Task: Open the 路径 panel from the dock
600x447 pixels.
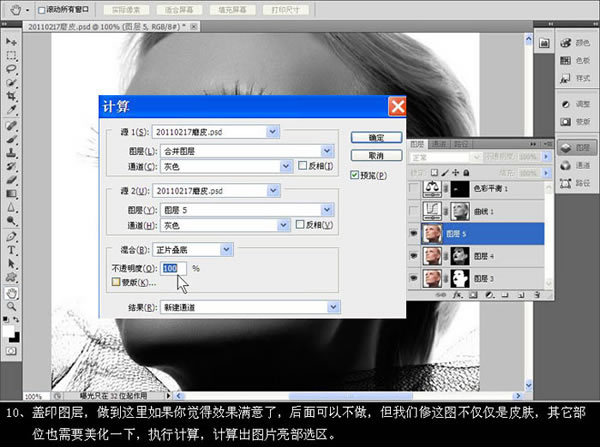Action: (576, 183)
